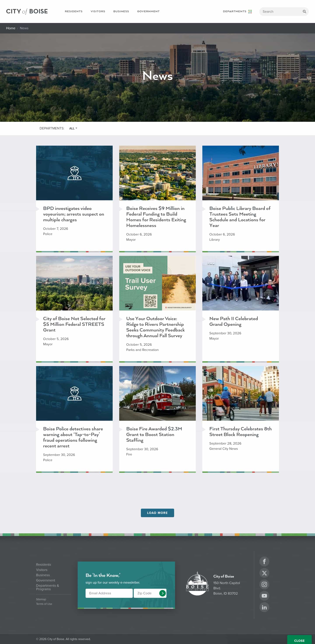
Task: Open footer Visitors link
Action: 42,570
